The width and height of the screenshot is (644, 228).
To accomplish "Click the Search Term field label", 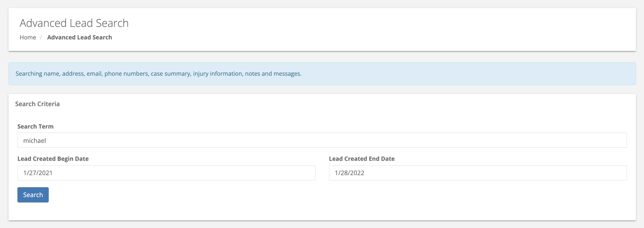I will 35,126.
